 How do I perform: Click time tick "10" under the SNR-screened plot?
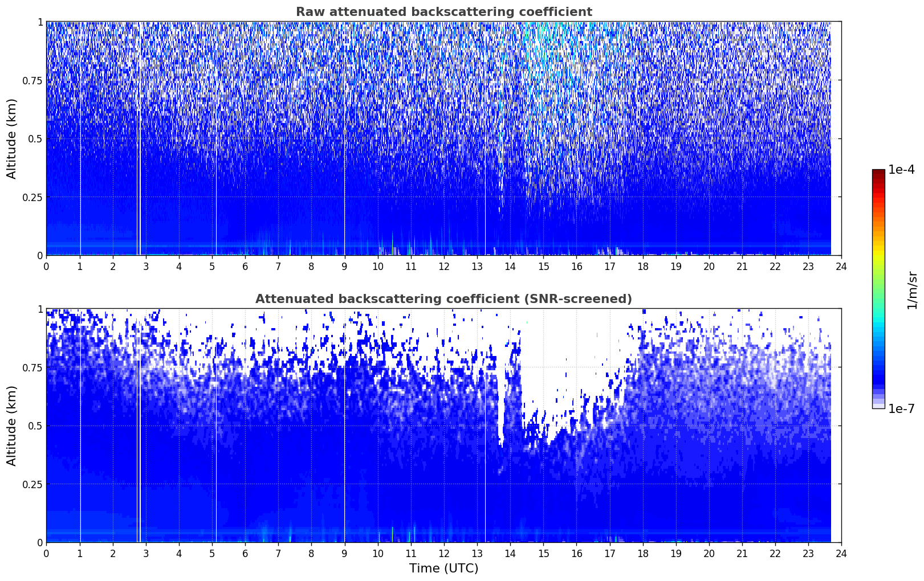(378, 553)
